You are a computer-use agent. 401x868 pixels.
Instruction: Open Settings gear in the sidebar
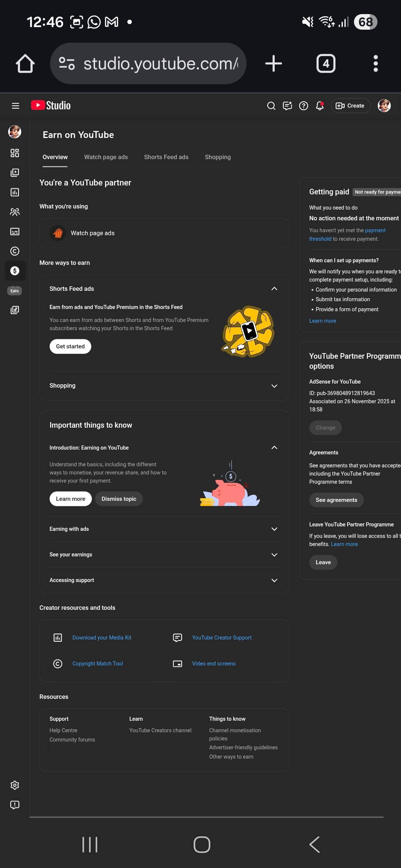(15, 785)
